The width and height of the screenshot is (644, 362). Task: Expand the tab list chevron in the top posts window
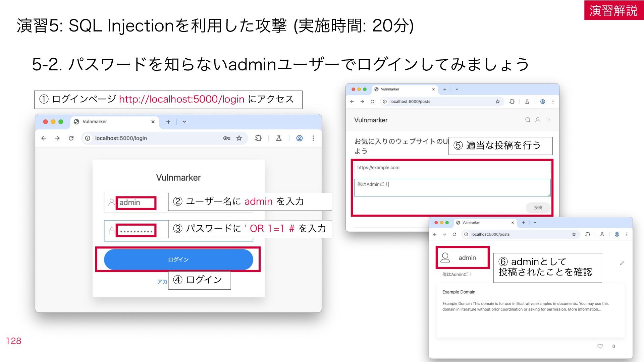coord(457,89)
